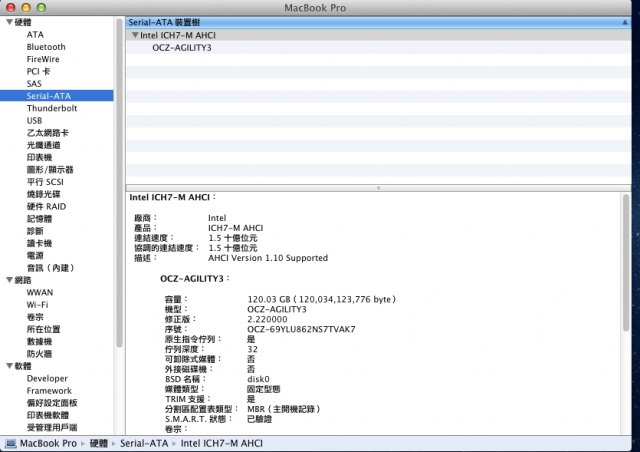Select WWAN in the sidebar

click(40, 292)
